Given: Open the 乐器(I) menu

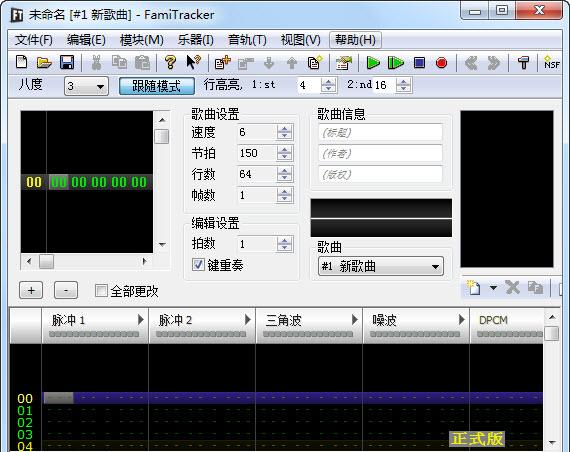Looking at the screenshot, I should tap(196, 40).
